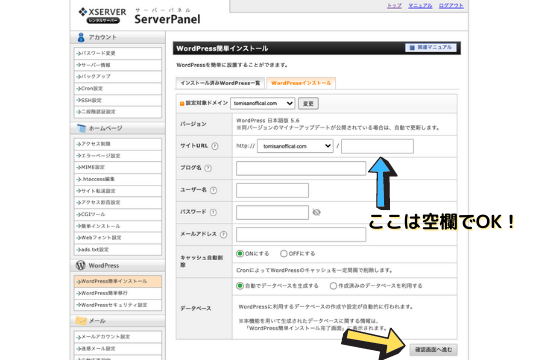Open パスワード変更 in sidebar
The width and height of the screenshot is (542, 360).
[x=118, y=53]
